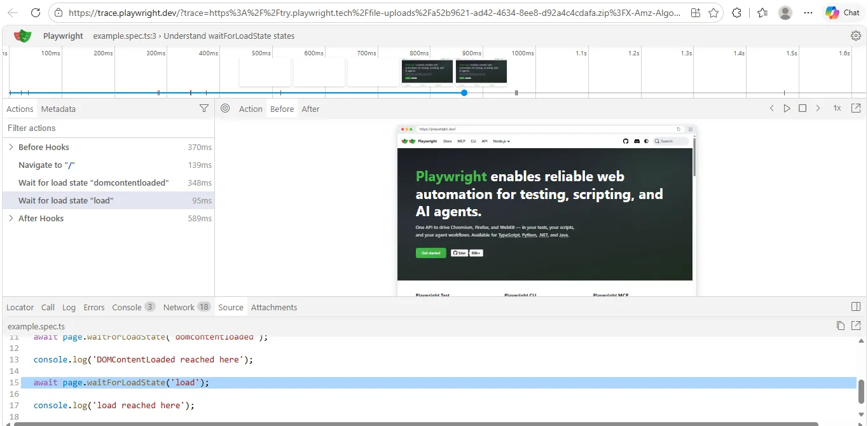This screenshot has height=426, width=868.
Task: Click the source code vertical scrollbar
Action: pyautogui.click(x=862, y=392)
